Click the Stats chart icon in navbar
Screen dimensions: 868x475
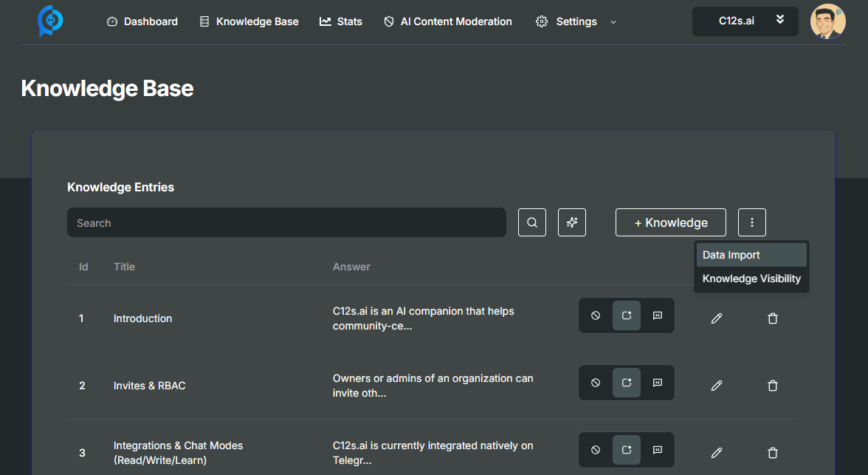click(x=323, y=21)
